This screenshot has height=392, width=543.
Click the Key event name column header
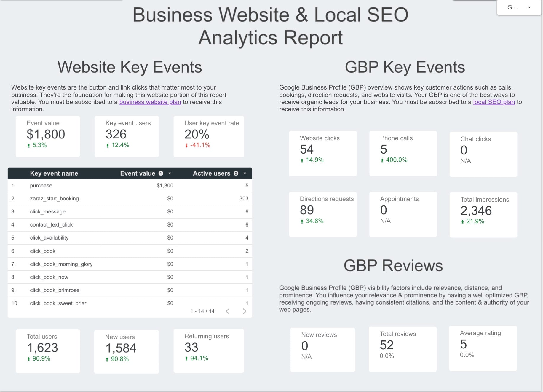pos(54,173)
